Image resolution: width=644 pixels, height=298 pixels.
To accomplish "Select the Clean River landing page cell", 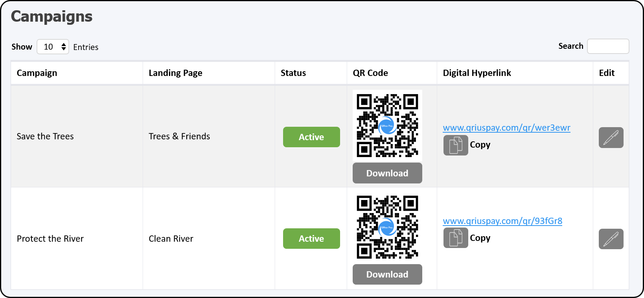I will coord(209,239).
